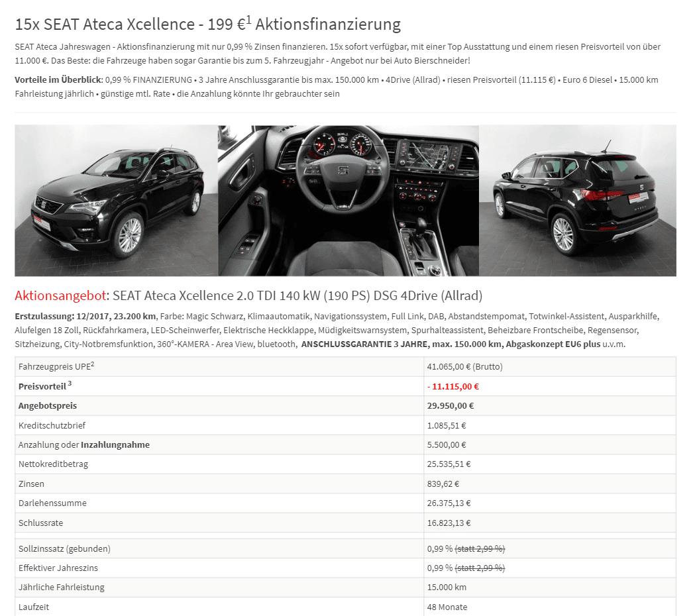This screenshot has width=693, height=616.
Task: Click the red "- 11.115,00 €" discount value
Action: (x=453, y=387)
